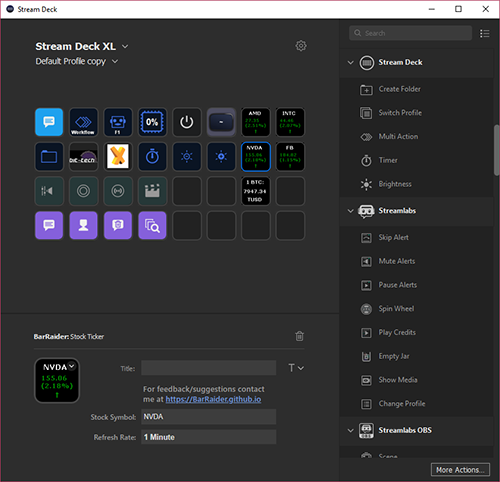Open the title text style dropdown
The height and width of the screenshot is (482, 500).
[x=296, y=368]
